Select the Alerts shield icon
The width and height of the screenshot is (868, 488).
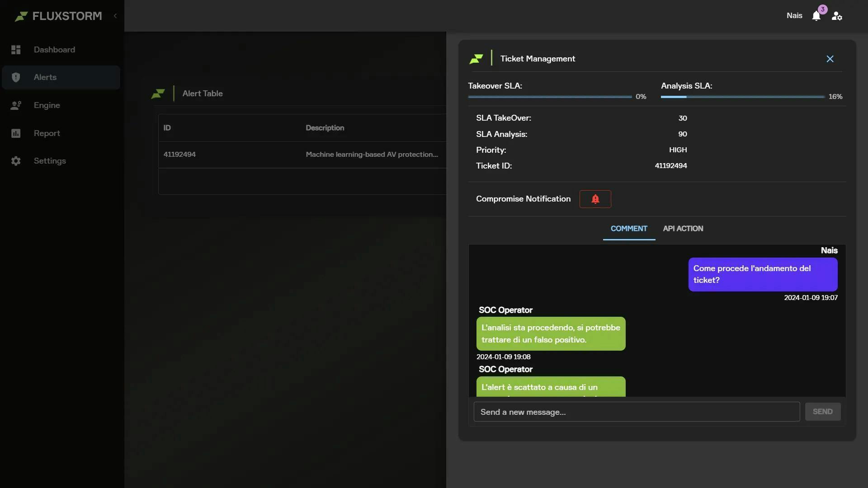pos(16,77)
